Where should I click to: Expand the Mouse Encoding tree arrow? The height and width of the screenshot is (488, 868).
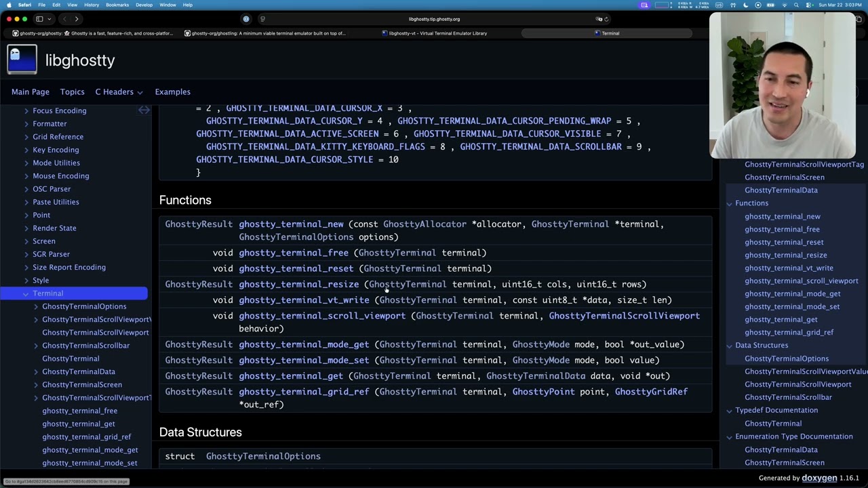(x=26, y=176)
